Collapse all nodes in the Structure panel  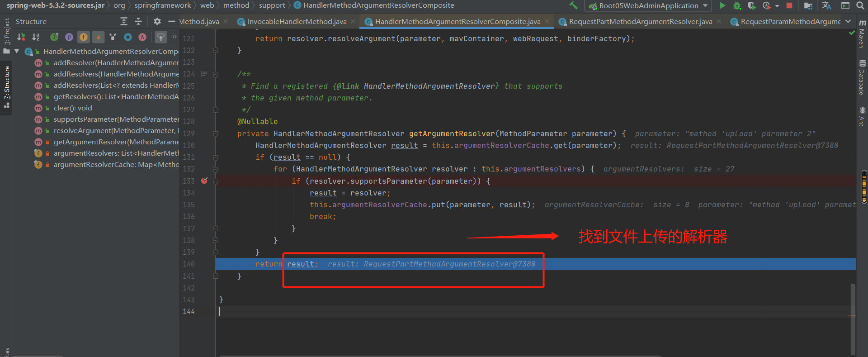[138, 21]
